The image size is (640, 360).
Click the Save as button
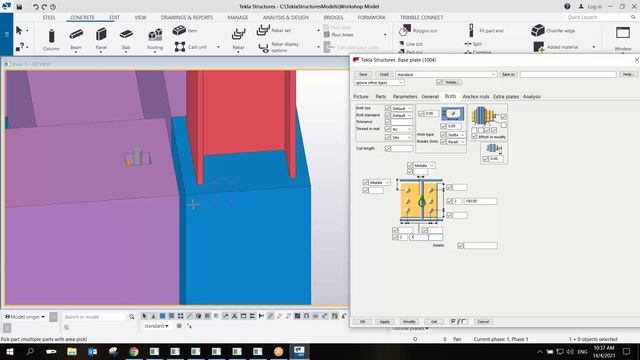(x=508, y=74)
